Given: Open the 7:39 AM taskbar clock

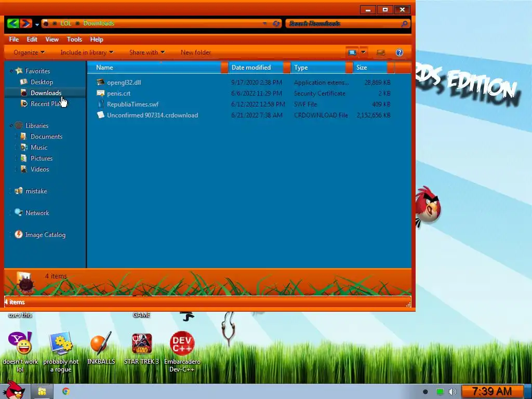Looking at the screenshot, I should (492, 392).
